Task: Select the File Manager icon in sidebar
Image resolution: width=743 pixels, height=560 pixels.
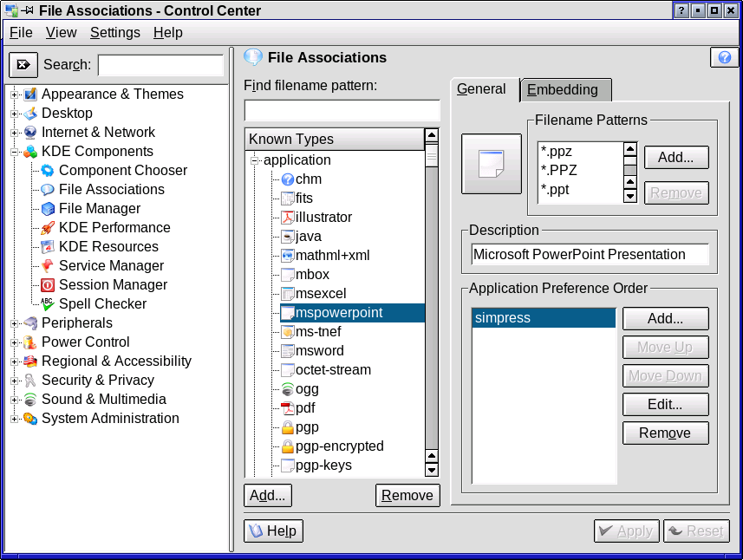Action: tap(48, 209)
